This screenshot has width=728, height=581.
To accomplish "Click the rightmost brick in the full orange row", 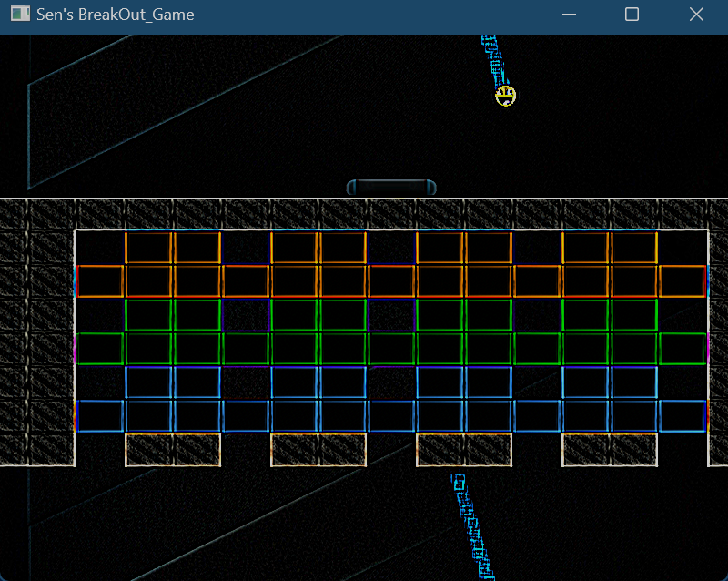I will (x=682, y=281).
